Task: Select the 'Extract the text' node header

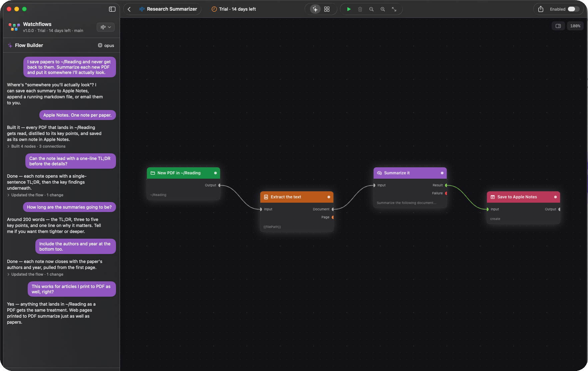Action: 297,197
